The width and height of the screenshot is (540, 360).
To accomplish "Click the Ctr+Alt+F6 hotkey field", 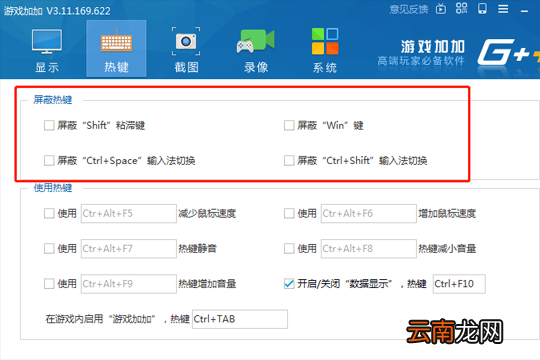I will tap(369, 214).
